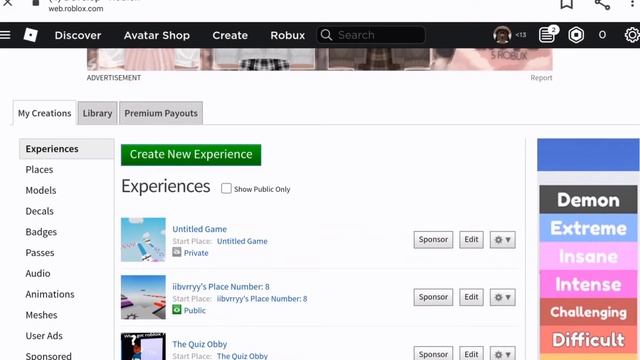Select Audio in the sidebar

click(38, 273)
